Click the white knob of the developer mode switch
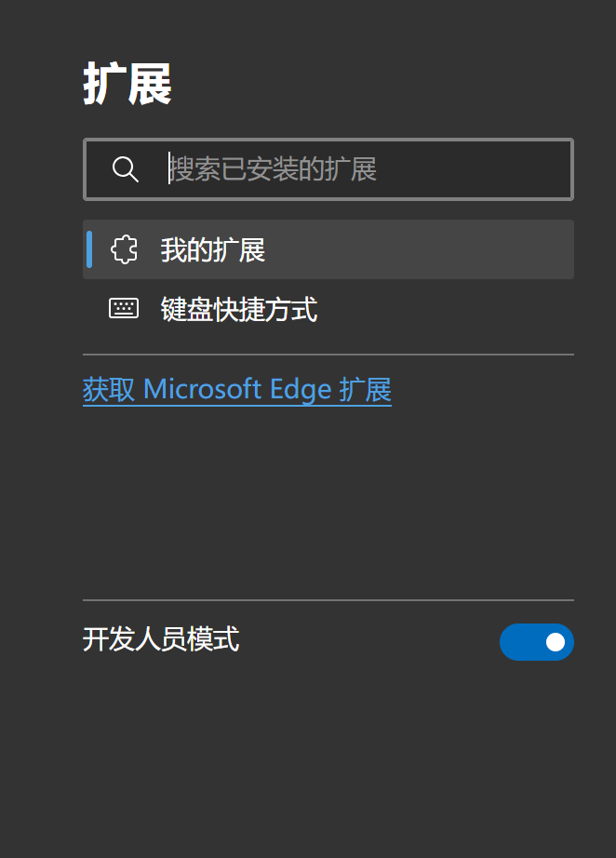616x858 pixels. point(556,642)
